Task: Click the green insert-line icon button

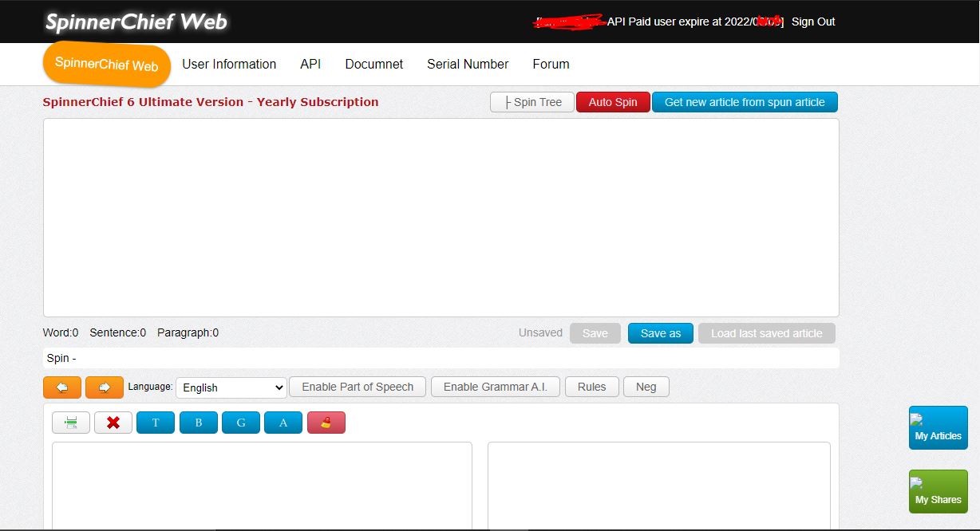Action: [x=71, y=423]
